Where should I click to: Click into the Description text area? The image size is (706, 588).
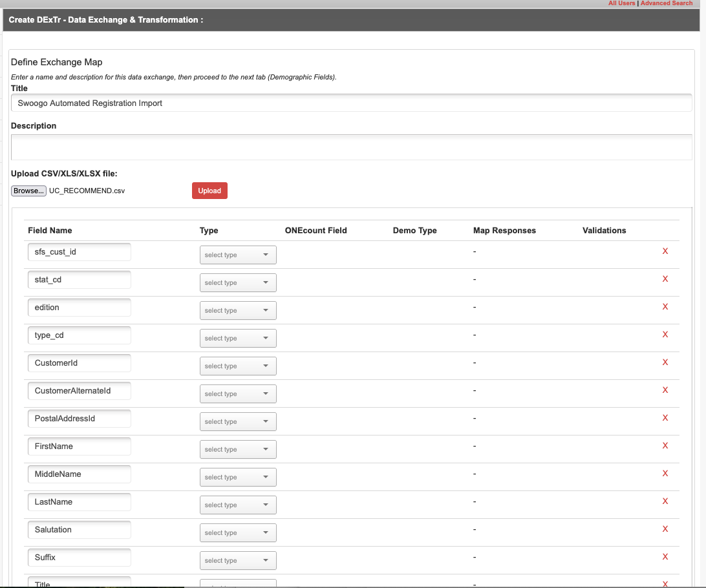pos(351,147)
